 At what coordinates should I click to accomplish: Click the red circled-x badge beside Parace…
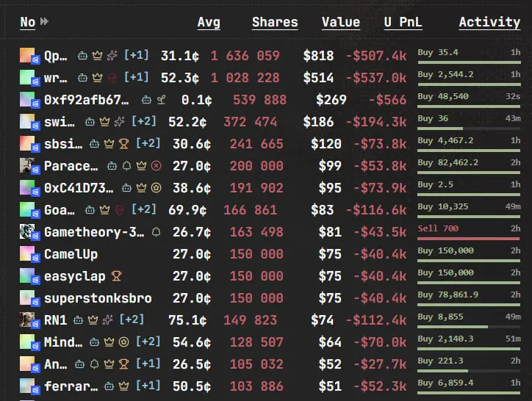(x=156, y=166)
